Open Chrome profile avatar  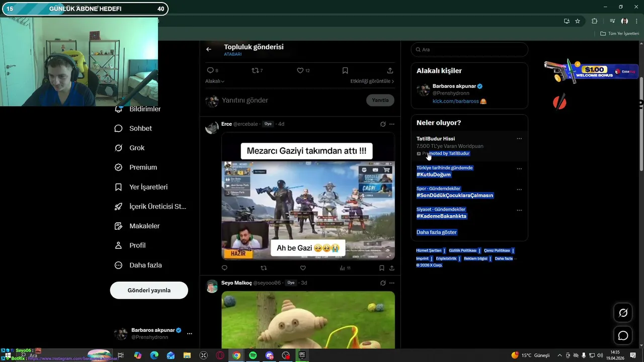click(624, 21)
